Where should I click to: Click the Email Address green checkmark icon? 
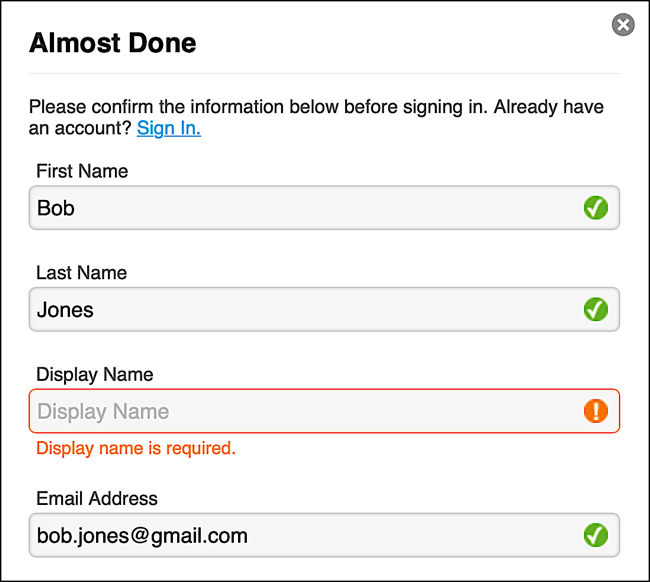[595, 535]
